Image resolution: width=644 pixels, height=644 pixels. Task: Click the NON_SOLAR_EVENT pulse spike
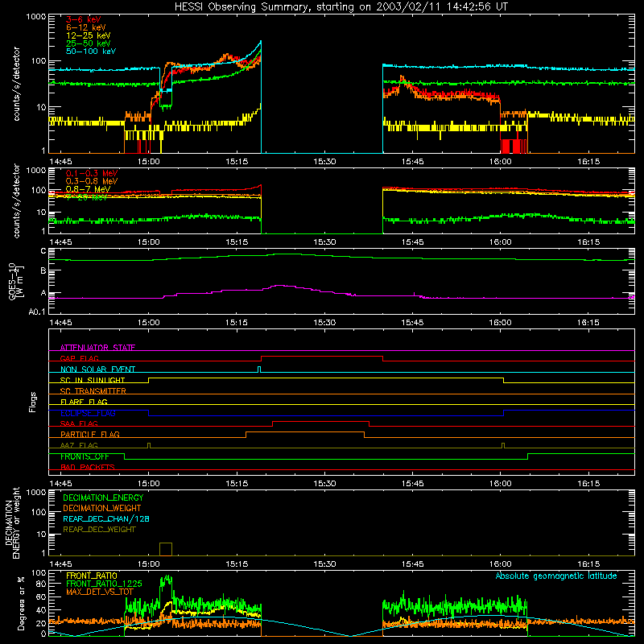pyautogui.click(x=258, y=369)
